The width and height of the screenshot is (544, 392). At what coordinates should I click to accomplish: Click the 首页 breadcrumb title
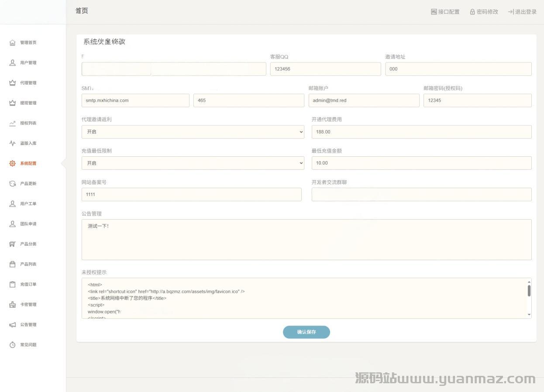click(x=82, y=11)
